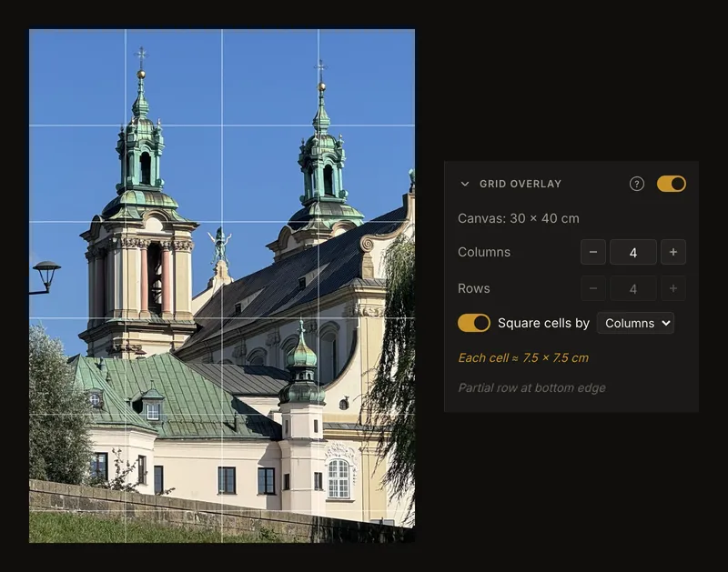Click the 'Square cells by' label
The image size is (728, 572).
(x=543, y=323)
